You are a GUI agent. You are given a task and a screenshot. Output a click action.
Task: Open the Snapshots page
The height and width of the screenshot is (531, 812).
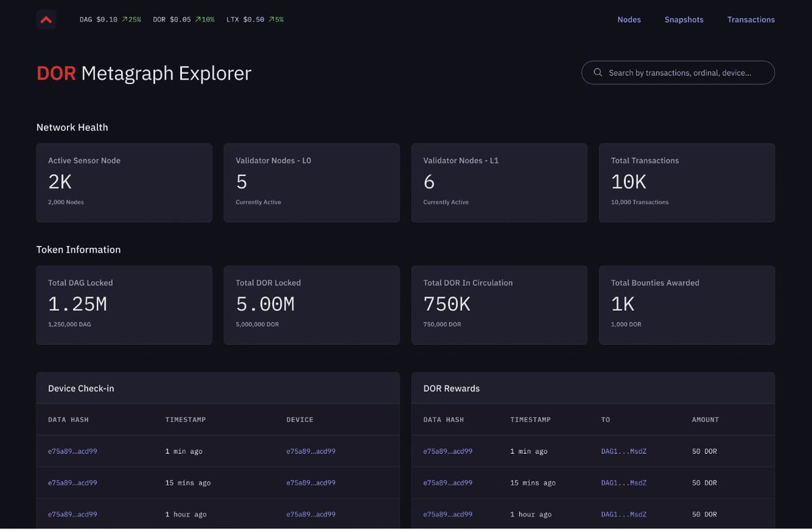pyautogui.click(x=683, y=20)
